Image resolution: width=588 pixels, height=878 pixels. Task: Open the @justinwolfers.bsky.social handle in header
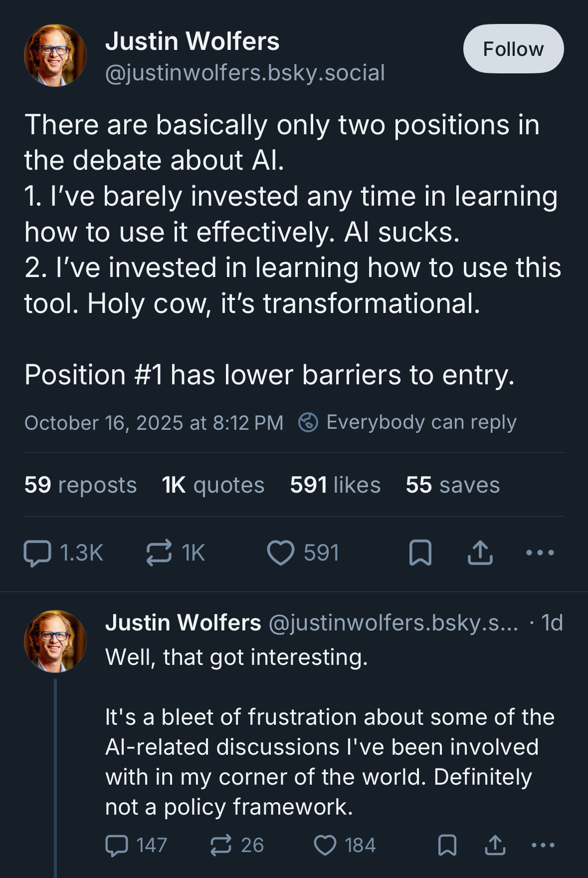coord(245,73)
